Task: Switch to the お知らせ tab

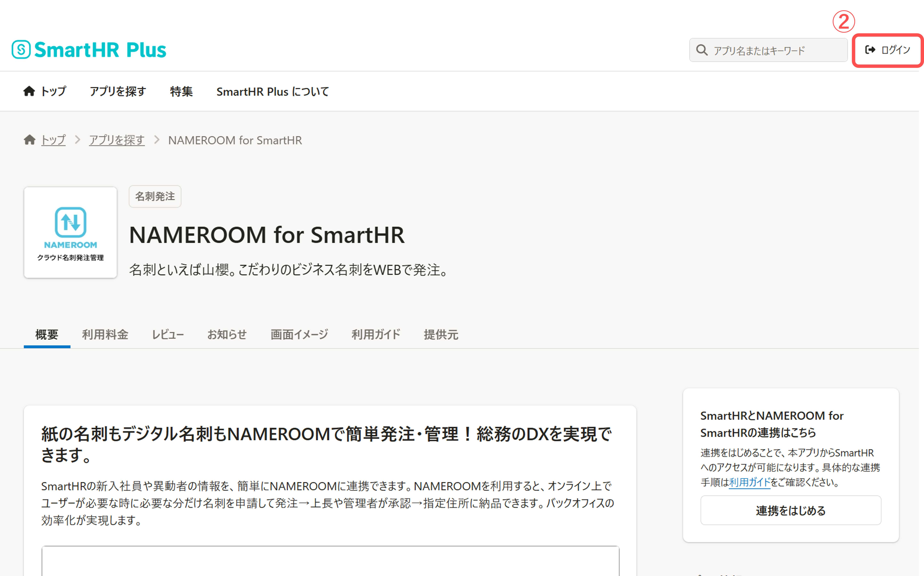Action: pos(227,334)
